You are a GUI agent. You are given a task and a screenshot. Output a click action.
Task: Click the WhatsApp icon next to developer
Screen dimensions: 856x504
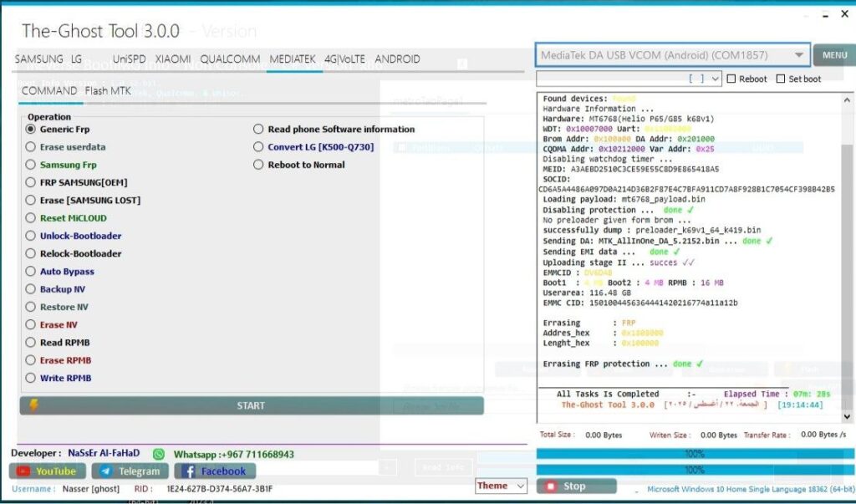(x=159, y=454)
